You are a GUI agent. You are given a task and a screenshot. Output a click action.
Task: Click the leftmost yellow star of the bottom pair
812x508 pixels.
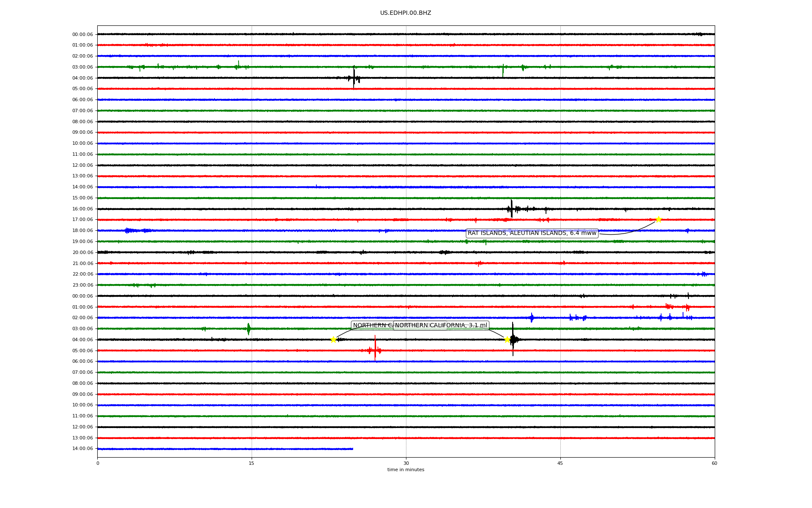(333, 340)
